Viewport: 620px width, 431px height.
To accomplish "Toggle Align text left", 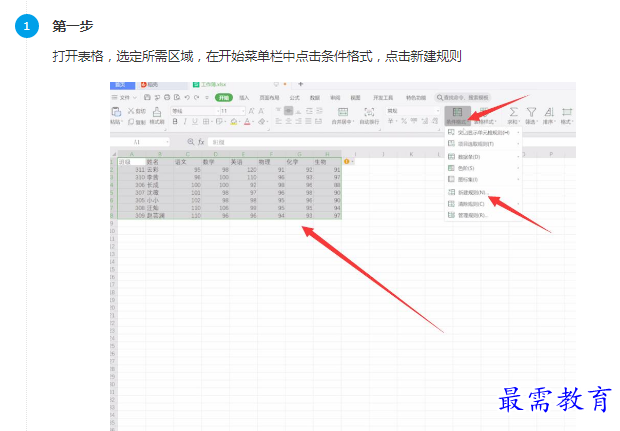I will 279,121.
